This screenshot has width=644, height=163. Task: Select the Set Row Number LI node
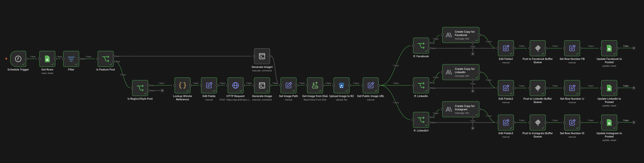(x=572, y=88)
